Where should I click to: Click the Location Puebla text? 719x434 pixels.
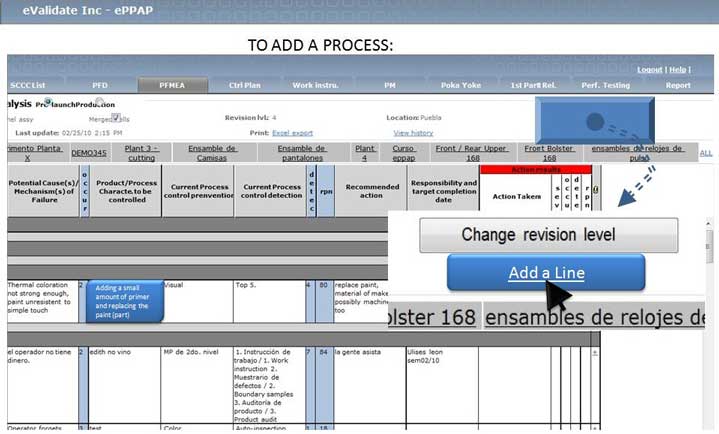coord(414,118)
